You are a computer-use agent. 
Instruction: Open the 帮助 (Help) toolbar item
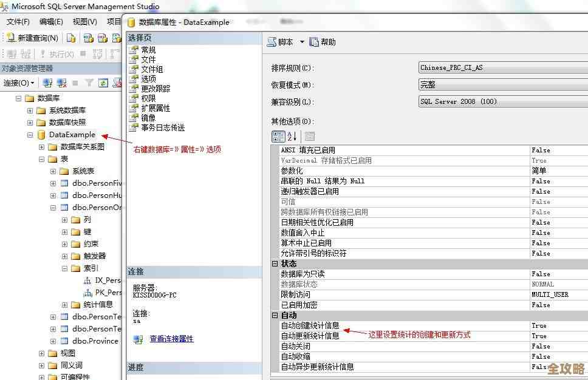323,42
